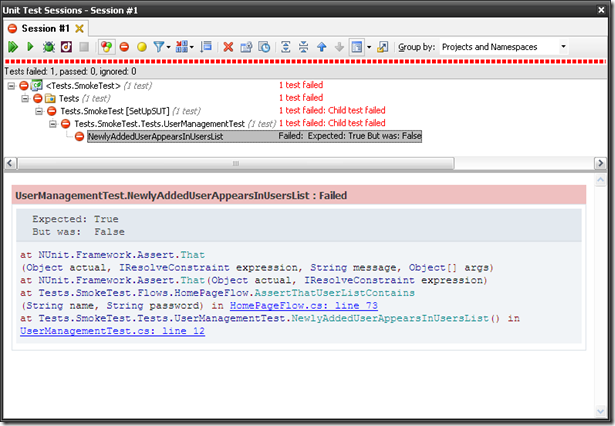Collapse the Tests.SmokeTest.Tests.UserManagementTest node
Screen dimensions: 615x426
[53, 124]
